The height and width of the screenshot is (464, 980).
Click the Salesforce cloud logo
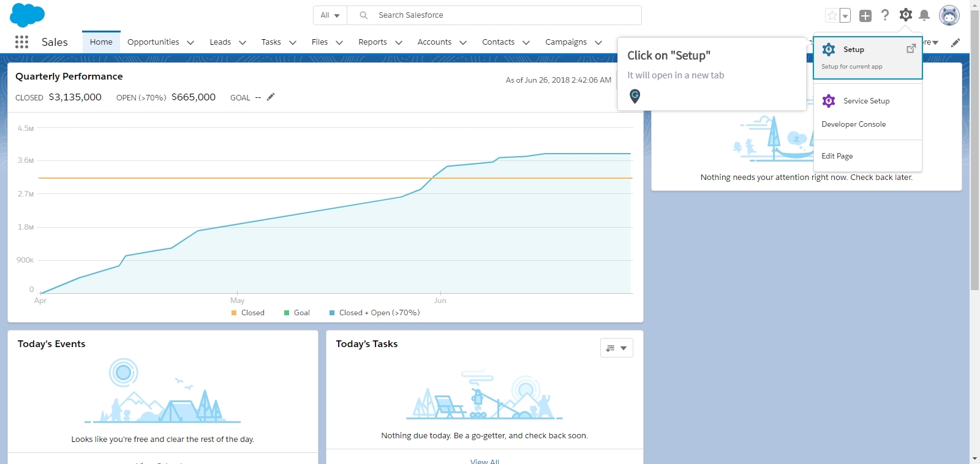coord(28,15)
